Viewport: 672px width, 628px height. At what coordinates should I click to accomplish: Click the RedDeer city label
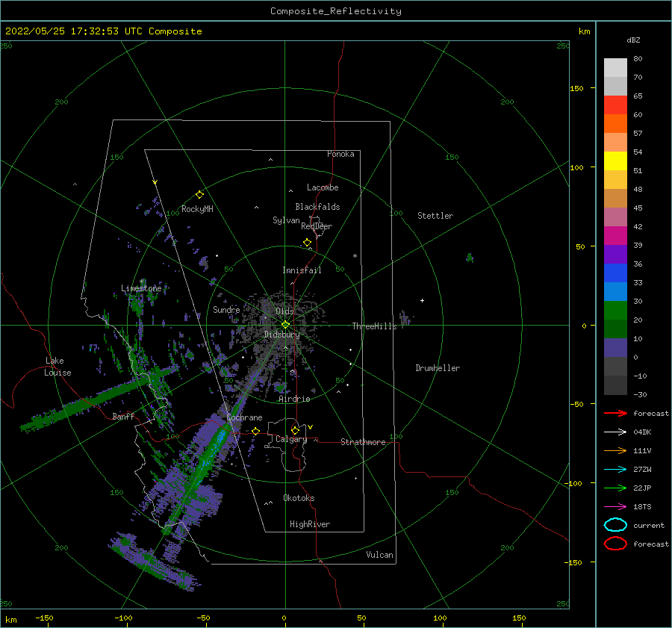(317, 226)
